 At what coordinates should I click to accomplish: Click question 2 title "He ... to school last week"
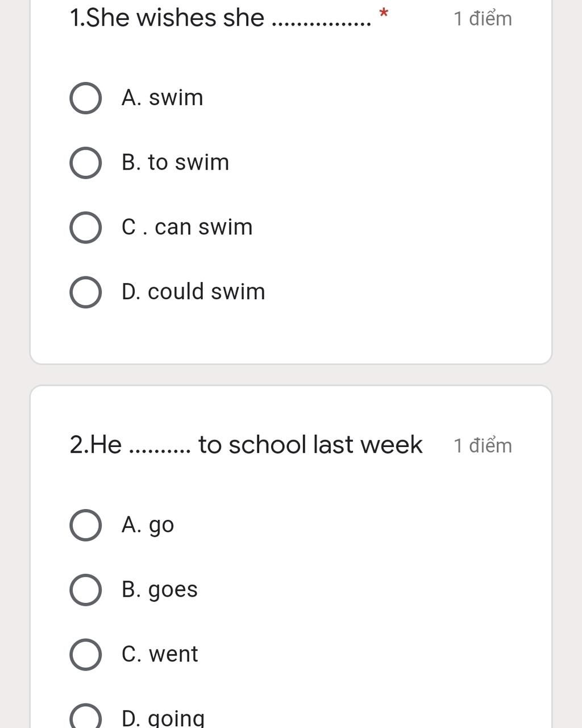[246, 445]
